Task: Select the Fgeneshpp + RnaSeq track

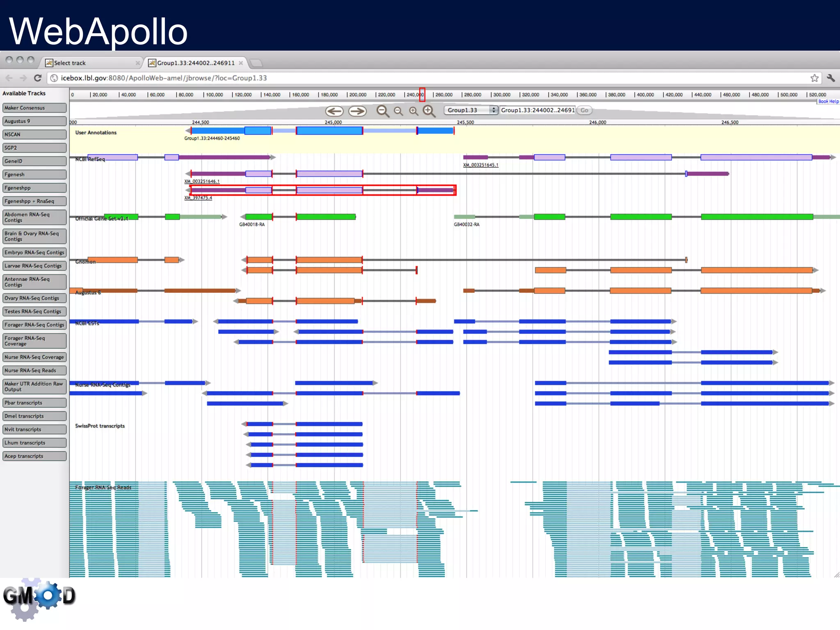Action: point(34,201)
